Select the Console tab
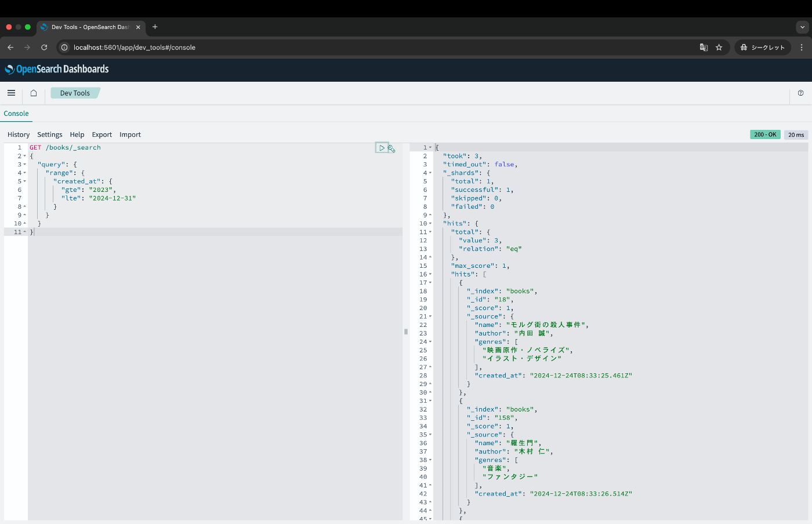This screenshot has width=812, height=524. tap(16, 114)
